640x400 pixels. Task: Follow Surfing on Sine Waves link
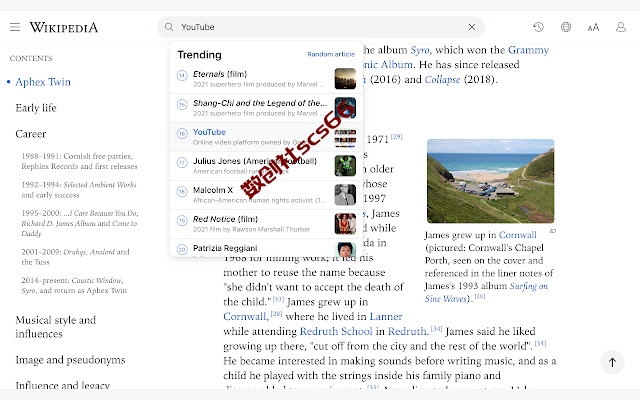click(x=486, y=292)
